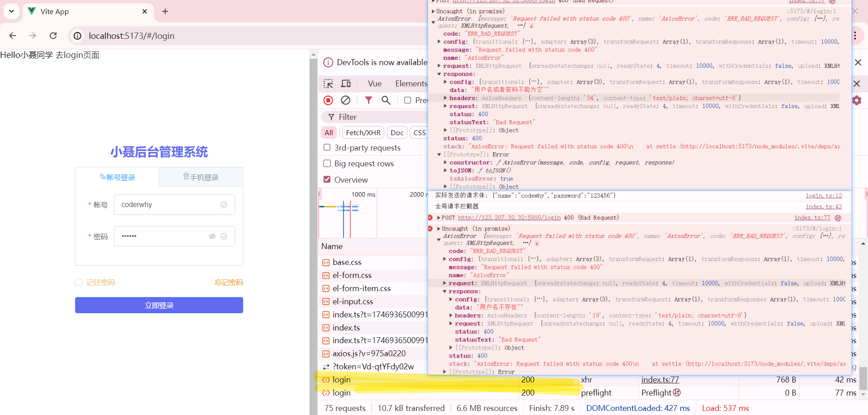Toggle Preserve log checkbox

click(407, 100)
